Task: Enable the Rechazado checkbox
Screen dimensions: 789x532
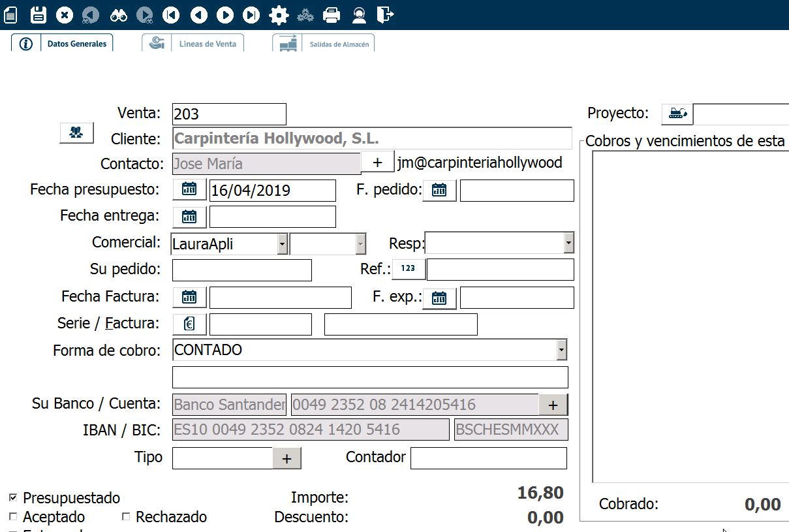Action: 126,517
